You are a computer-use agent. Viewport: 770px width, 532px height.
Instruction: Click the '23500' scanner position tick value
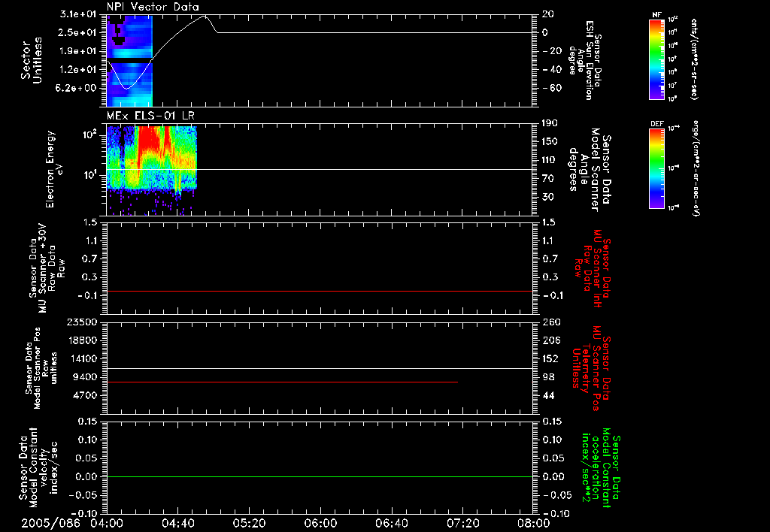coord(82,322)
